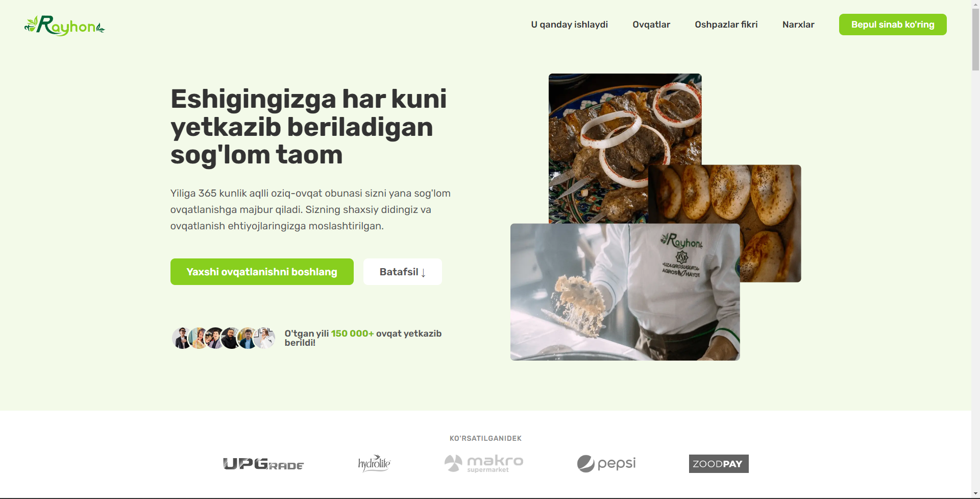Click Yaxshi ovqatlanishni boshlang button
This screenshot has width=980, height=499.
pyautogui.click(x=262, y=272)
